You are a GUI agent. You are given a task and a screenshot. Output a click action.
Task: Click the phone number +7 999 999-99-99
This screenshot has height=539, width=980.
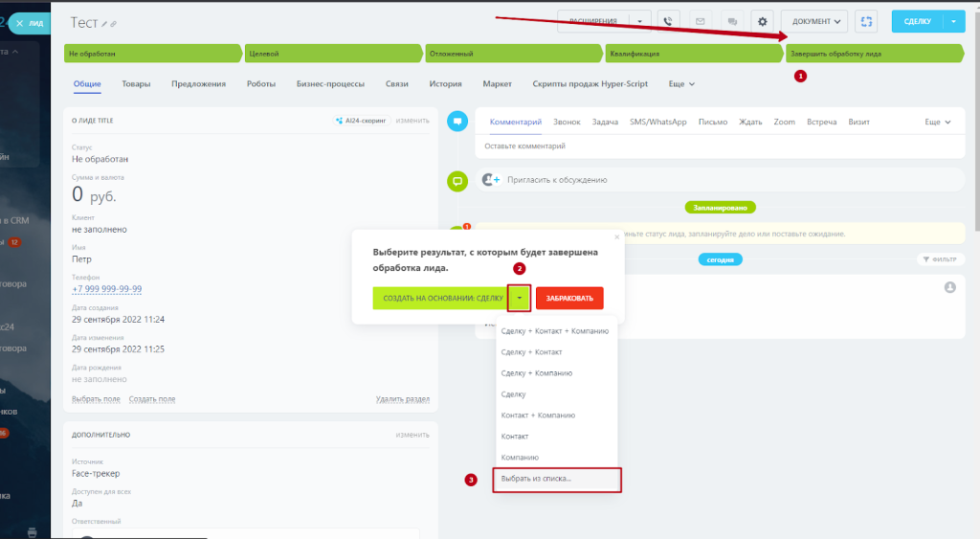point(107,289)
